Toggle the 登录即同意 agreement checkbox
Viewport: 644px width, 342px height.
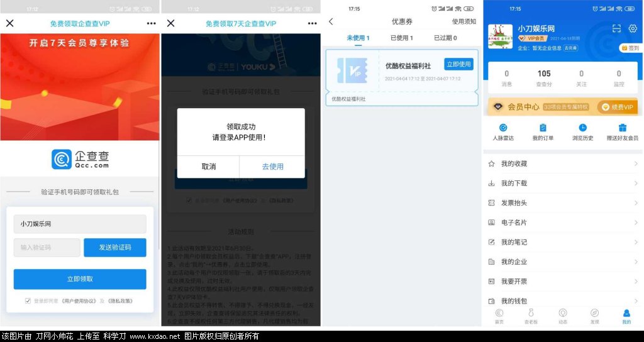[28, 301]
